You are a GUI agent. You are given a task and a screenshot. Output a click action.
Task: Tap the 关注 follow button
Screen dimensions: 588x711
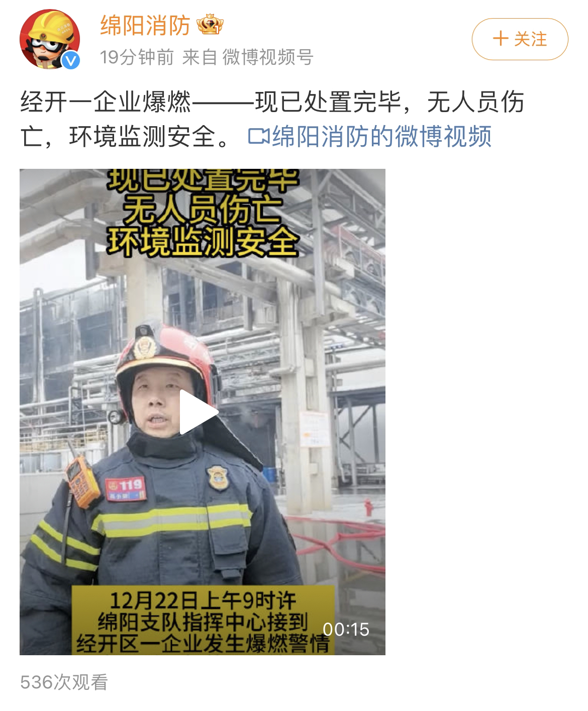[x=520, y=39]
